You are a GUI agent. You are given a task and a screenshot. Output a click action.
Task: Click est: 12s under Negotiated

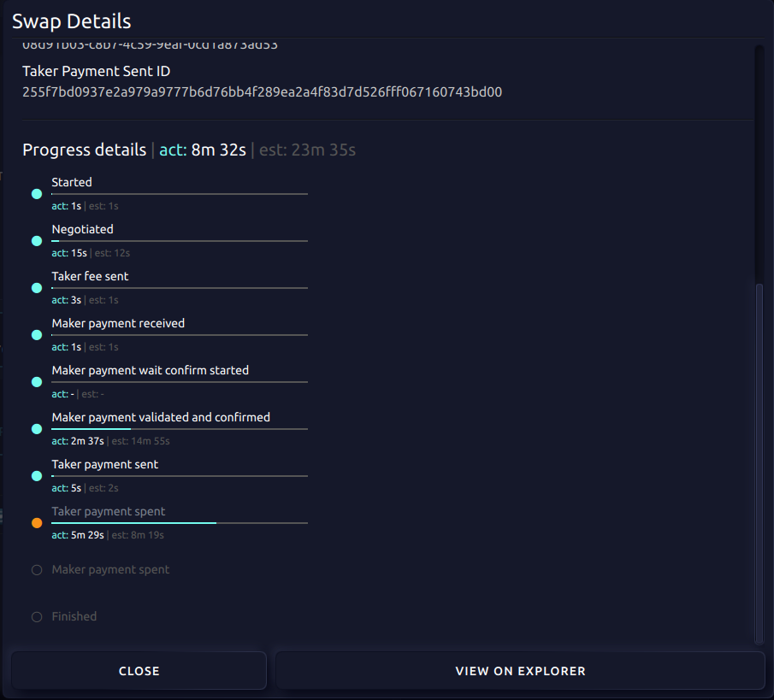tap(112, 253)
